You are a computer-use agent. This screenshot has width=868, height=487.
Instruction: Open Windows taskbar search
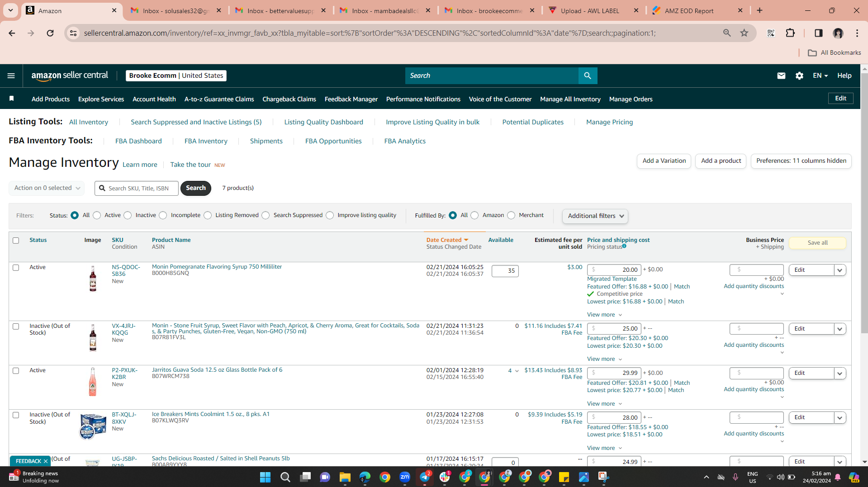click(285, 477)
